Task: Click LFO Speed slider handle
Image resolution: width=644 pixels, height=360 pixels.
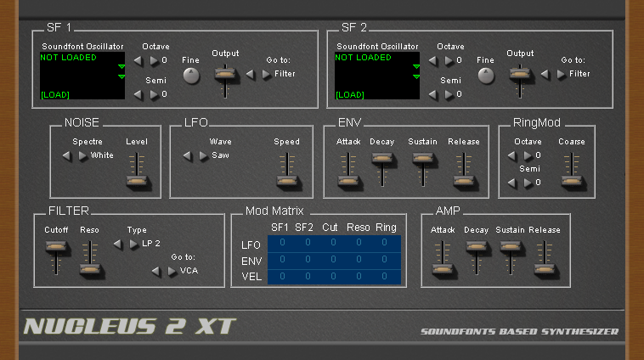Action: (286, 181)
